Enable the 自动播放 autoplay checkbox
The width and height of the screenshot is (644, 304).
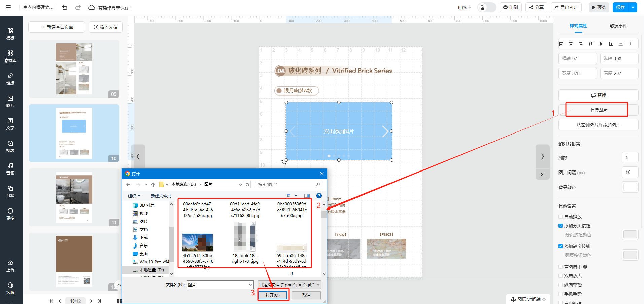tap(561, 217)
